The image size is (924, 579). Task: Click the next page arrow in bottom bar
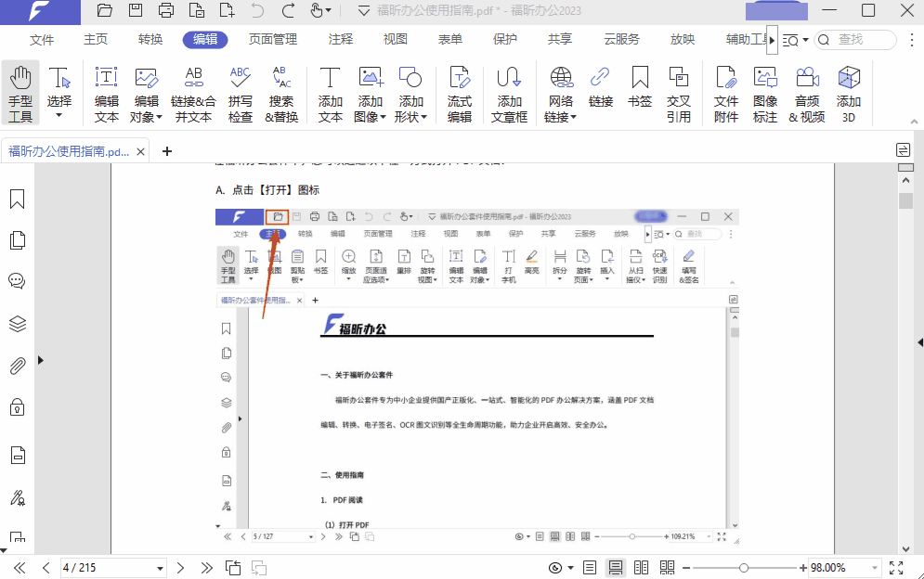tap(180, 567)
